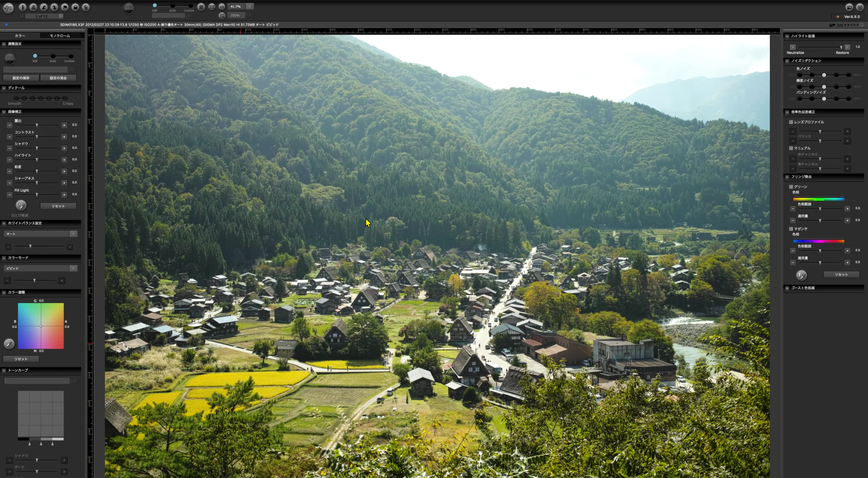Select the カラー tab
868x478 pixels.
[20, 36]
